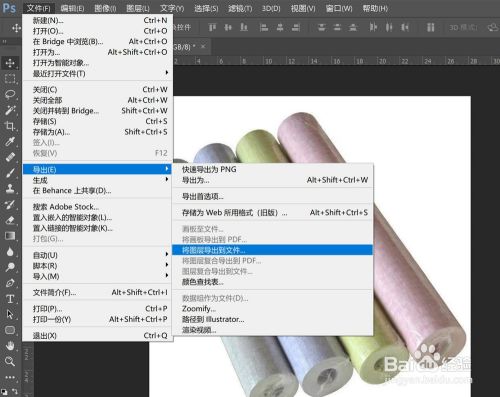Select the Move tool in toolbox
This screenshot has height=397, width=500.
pos(10,63)
